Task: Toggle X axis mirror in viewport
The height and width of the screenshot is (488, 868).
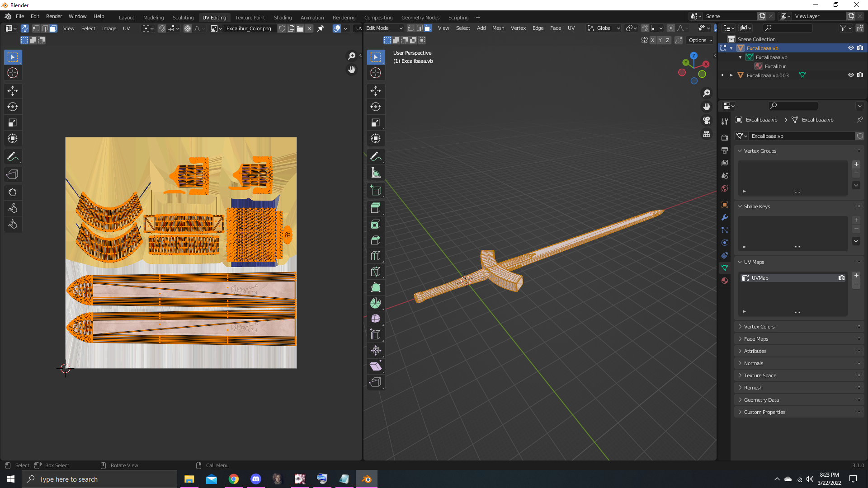Action: pos(653,40)
